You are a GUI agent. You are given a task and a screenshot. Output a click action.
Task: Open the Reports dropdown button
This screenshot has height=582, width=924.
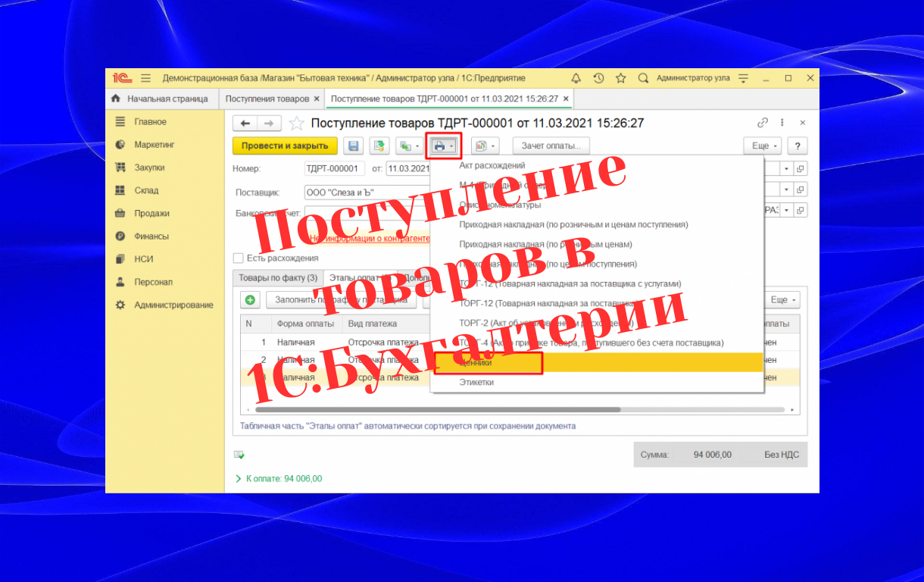(x=484, y=145)
